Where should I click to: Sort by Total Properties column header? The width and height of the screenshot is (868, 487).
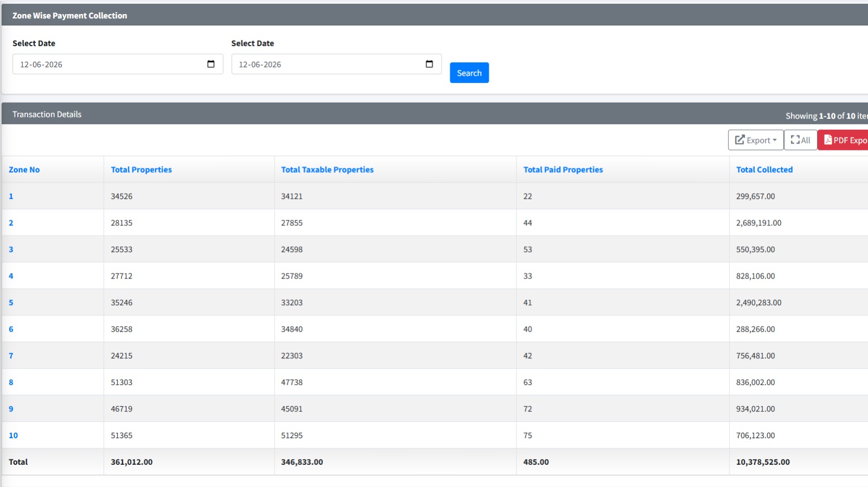(x=141, y=169)
